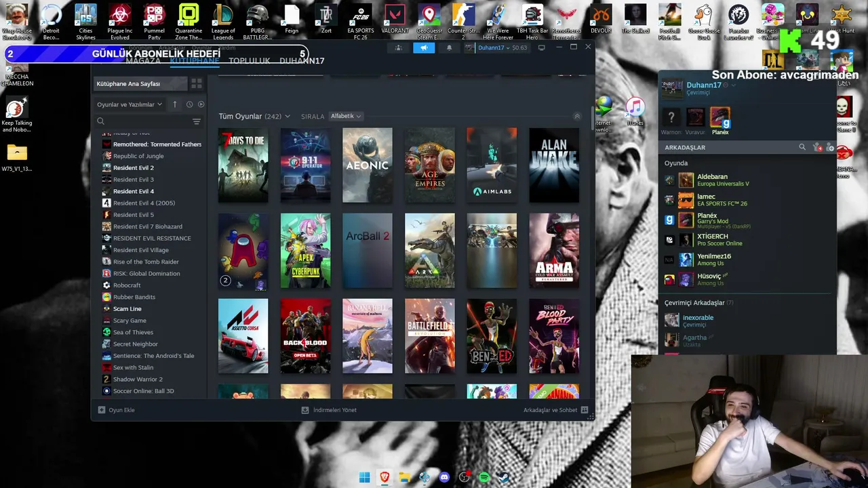This screenshot has width=868, height=488.
Task: Select Sea of Thieves in the sidebar
Action: pyautogui.click(x=133, y=332)
